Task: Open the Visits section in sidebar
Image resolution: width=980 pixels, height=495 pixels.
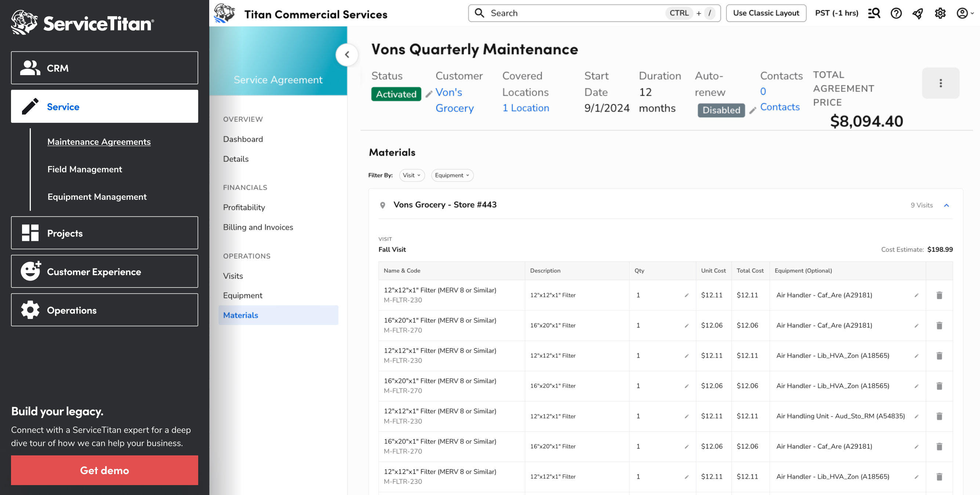Action: (x=233, y=276)
